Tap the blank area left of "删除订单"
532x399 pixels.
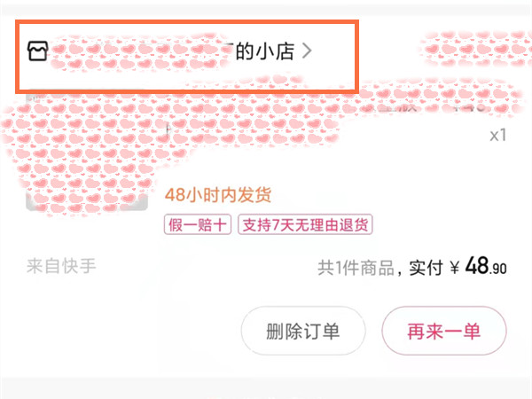pos(124,332)
